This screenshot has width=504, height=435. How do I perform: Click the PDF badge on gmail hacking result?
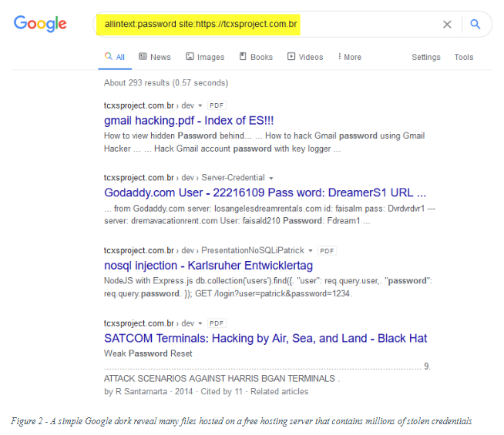217,105
